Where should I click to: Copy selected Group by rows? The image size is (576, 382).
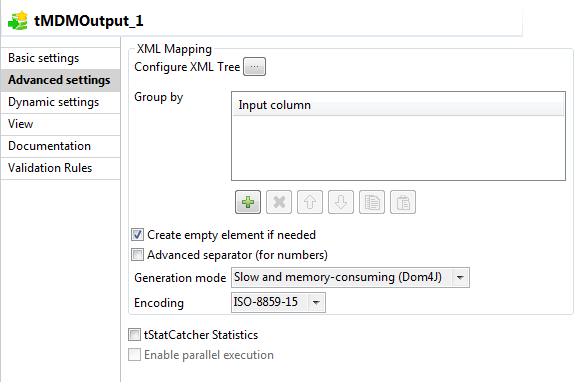[372, 202]
